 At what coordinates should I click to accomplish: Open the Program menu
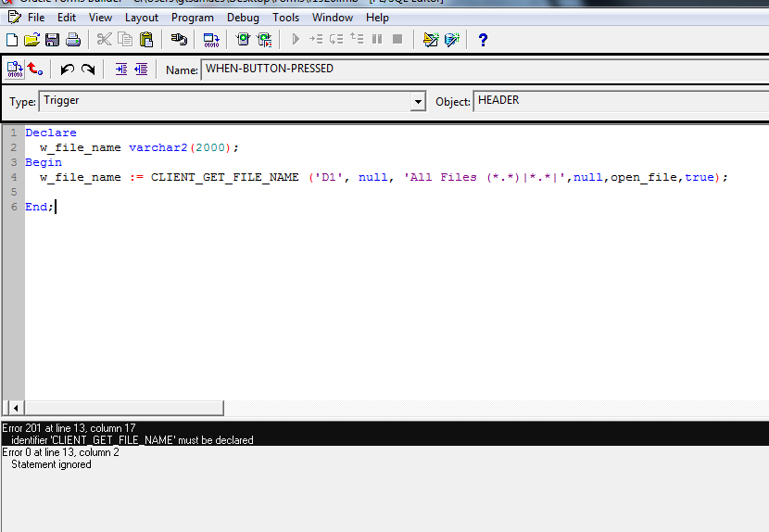(x=193, y=18)
